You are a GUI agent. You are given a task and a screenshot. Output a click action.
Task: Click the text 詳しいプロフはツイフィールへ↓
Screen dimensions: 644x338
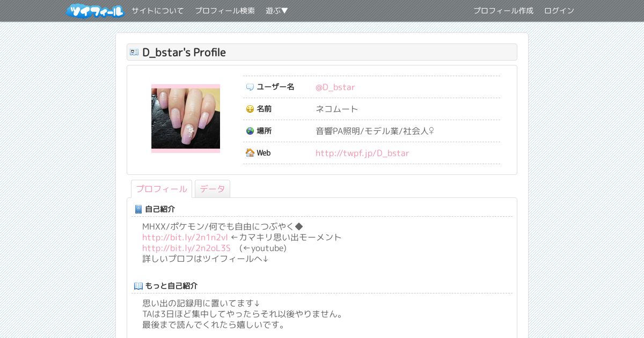pyautogui.click(x=206, y=259)
